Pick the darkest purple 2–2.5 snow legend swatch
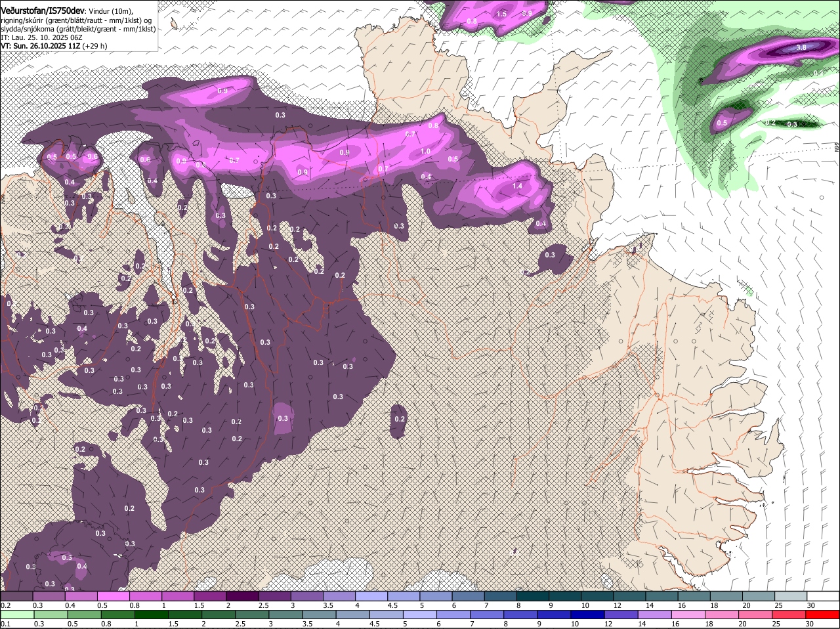Viewport: 840px width, 629px height. point(242,596)
